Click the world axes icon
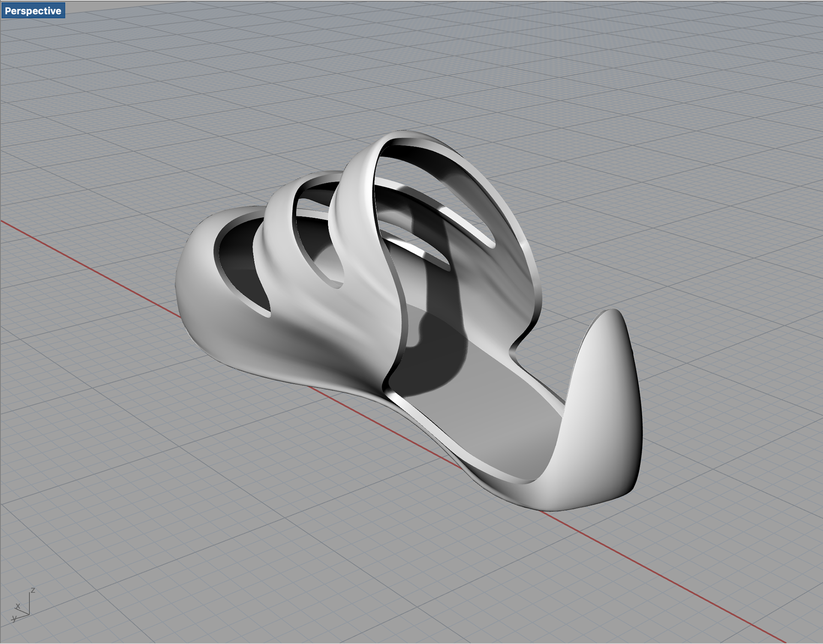823x644 pixels. 22,605
